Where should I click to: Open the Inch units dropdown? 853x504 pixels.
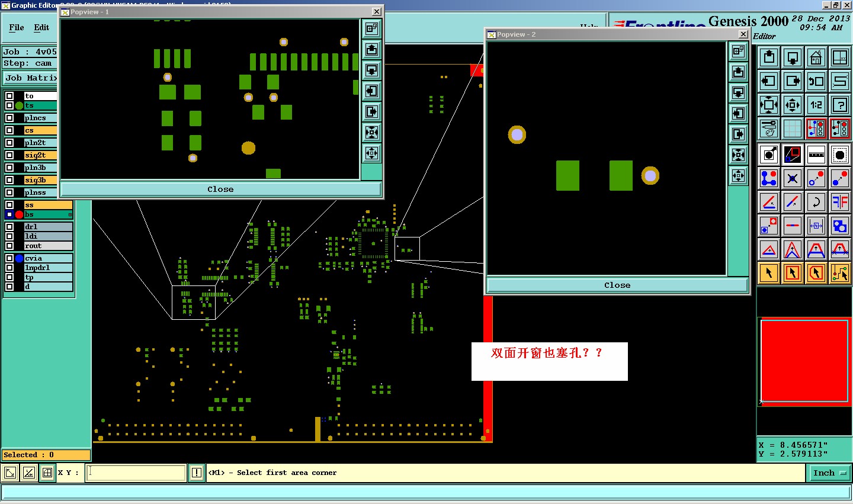(x=829, y=473)
